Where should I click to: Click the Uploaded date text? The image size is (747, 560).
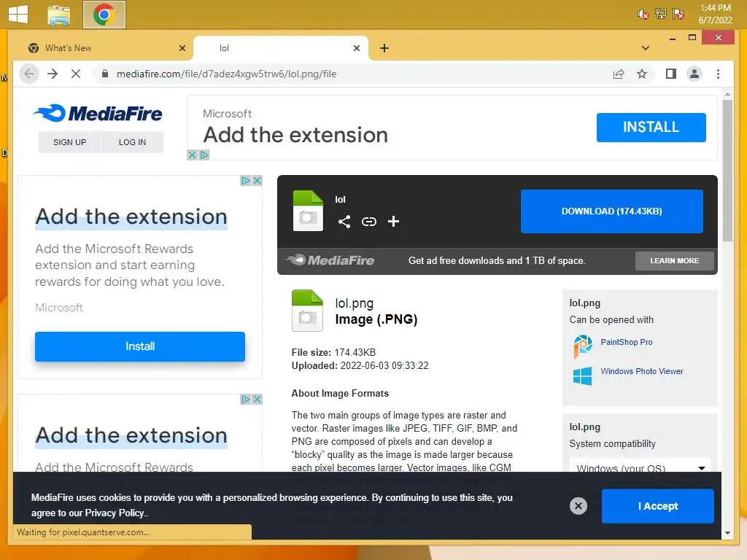point(360,366)
